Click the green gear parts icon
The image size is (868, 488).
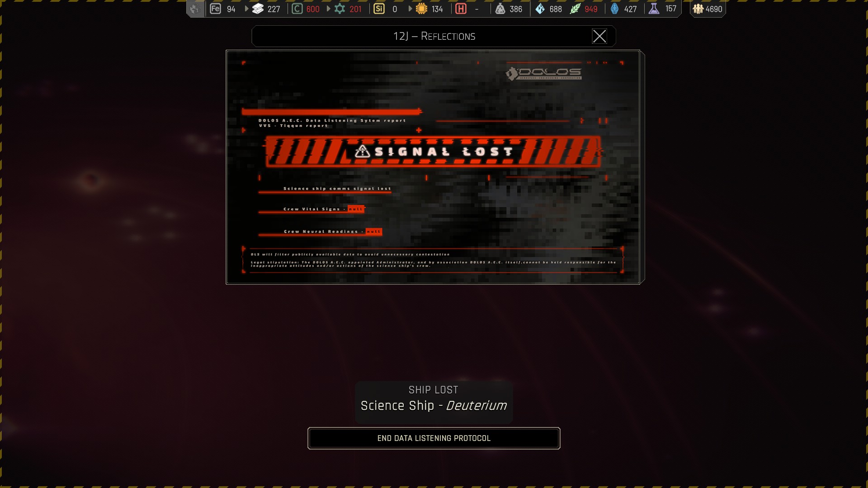[x=340, y=9]
